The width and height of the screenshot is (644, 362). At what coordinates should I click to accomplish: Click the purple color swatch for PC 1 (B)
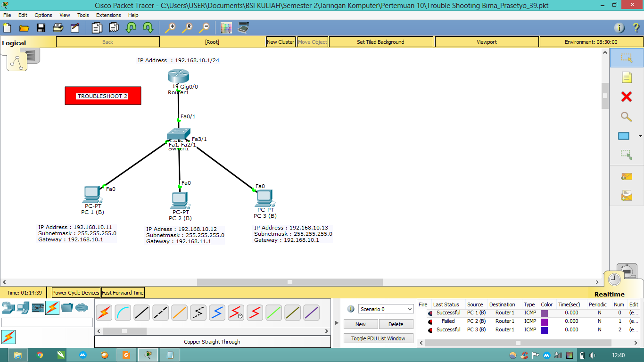coord(544,313)
